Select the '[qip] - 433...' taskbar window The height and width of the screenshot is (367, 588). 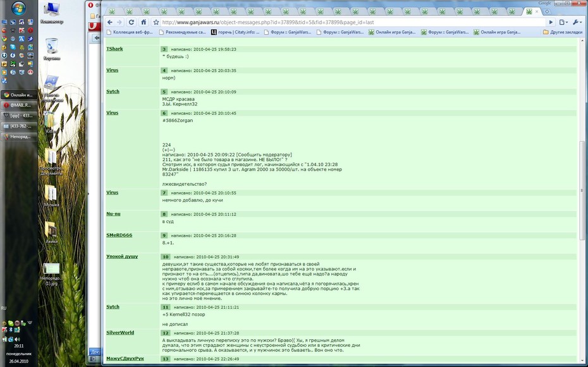click(x=19, y=116)
